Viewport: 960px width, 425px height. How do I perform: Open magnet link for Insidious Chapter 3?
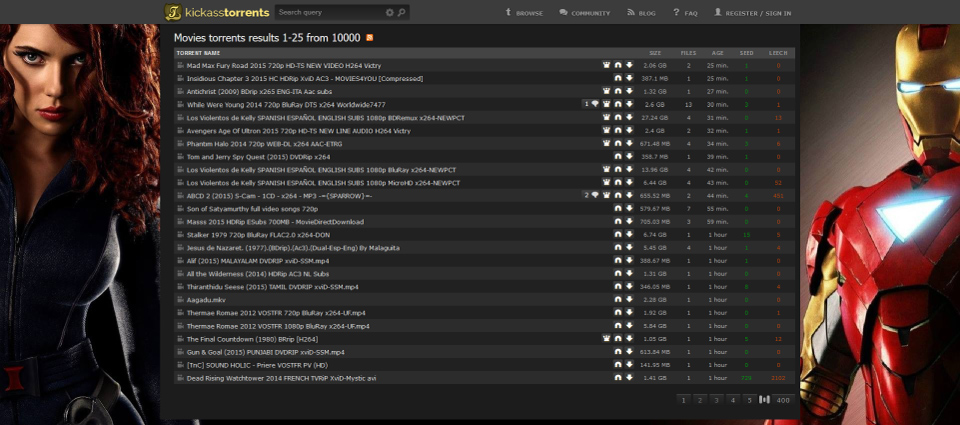618,78
